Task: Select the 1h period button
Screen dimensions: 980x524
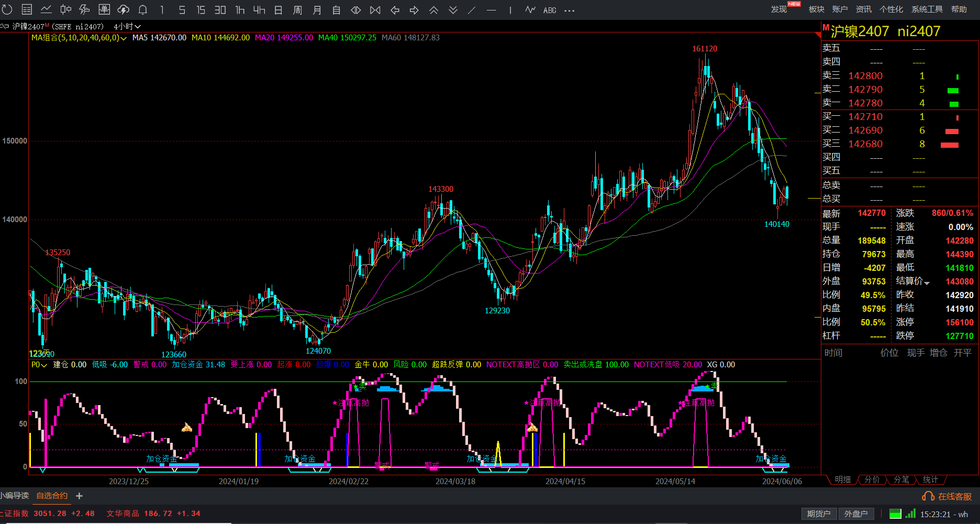Action: pyautogui.click(x=240, y=10)
